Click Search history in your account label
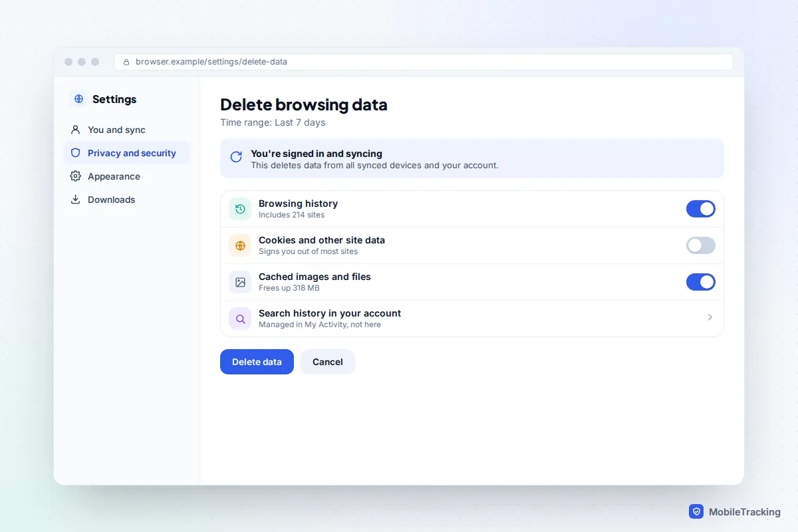The height and width of the screenshot is (532, 798). (x=330, y=313)
